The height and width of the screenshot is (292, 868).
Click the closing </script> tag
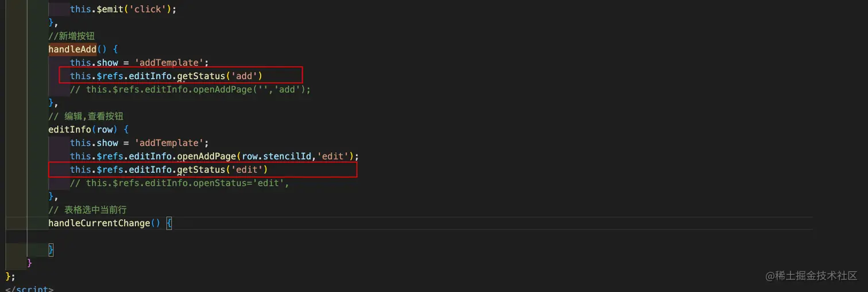29,289
